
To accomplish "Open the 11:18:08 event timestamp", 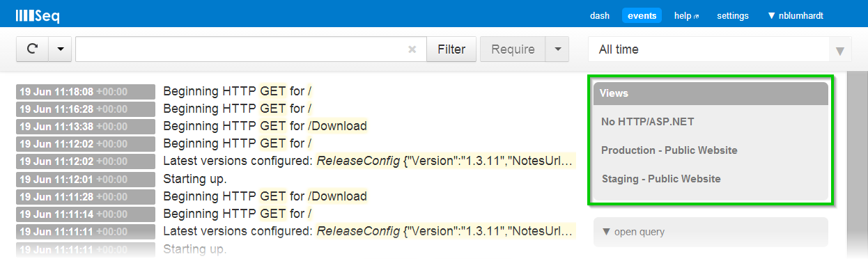I will coord(86,91).
